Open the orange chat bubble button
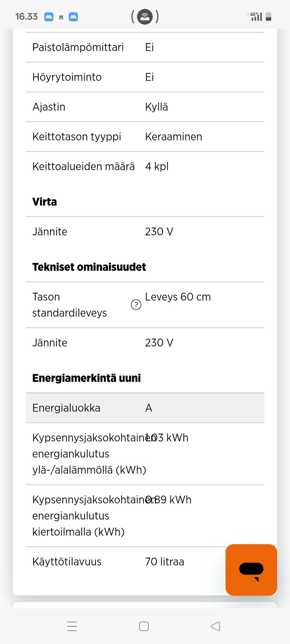 click(251, 570)
